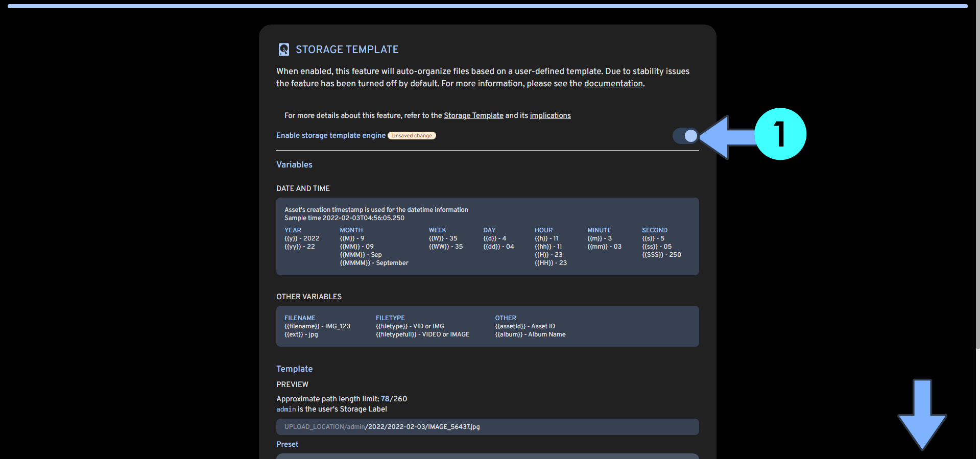The height and width of the screenshot is (459, 980).
Task: Follow the underlined Storage Template link
Action: (473, 115)
